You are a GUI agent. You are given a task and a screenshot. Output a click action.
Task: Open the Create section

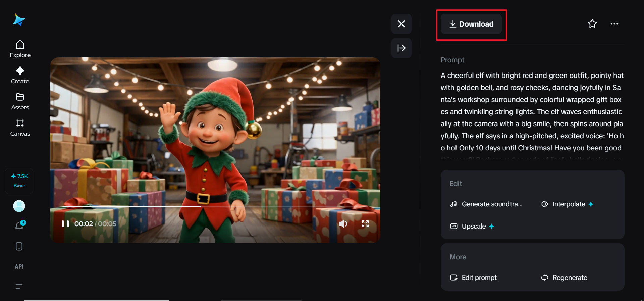(20, 75)
